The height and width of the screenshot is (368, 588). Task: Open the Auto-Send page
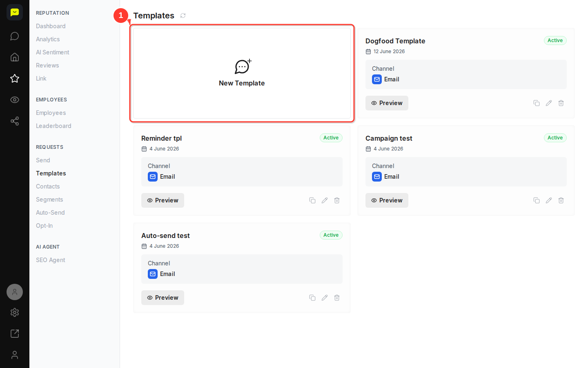[x=50, y=213]
